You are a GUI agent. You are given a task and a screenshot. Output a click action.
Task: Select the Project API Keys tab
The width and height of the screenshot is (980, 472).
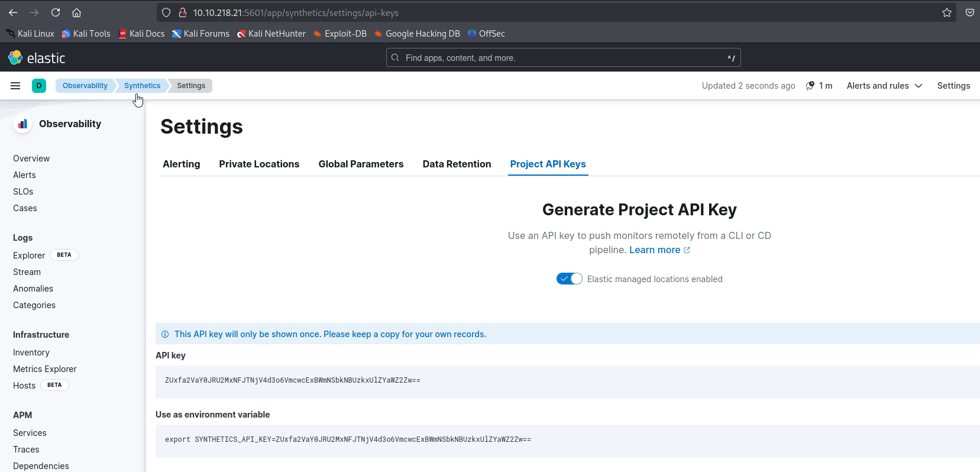pyautogui.click(x=548, y=164)
